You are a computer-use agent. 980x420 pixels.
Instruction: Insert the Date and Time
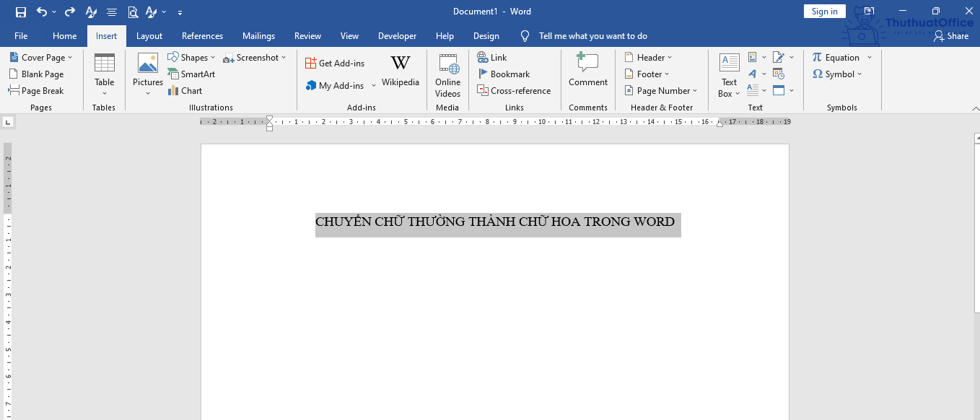[x=778, y=74]
